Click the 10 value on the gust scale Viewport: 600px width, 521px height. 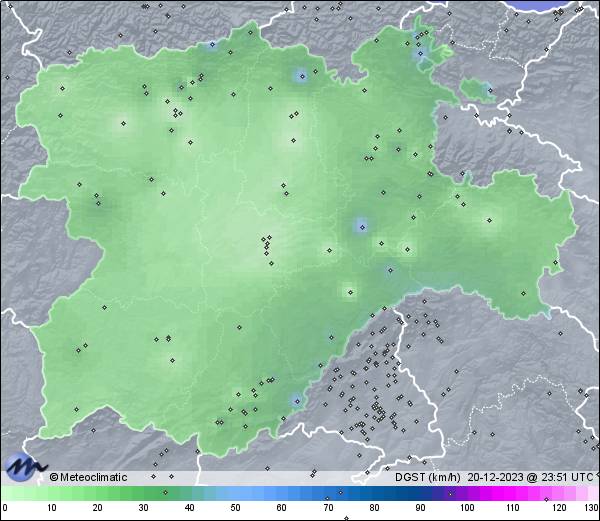coord(52,508)
